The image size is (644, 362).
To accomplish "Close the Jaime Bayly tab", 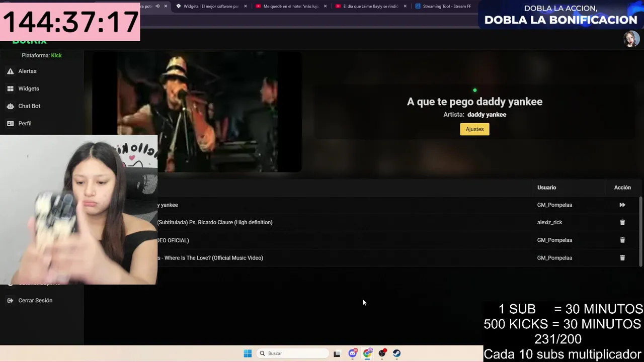I will pos(405,7).
